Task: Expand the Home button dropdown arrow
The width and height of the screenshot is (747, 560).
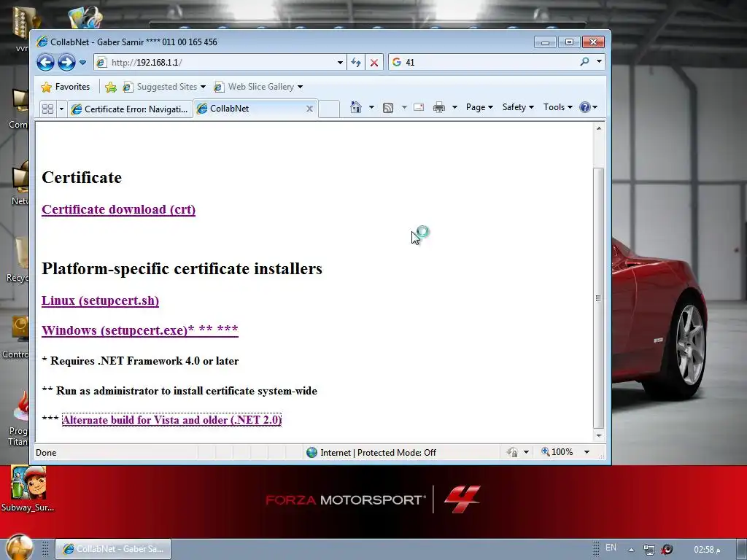Action: coord(371,107)
